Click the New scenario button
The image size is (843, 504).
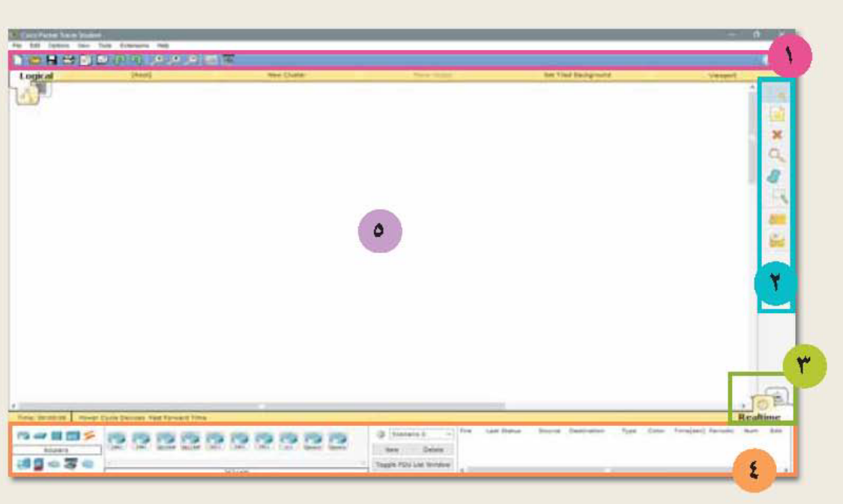392,450
